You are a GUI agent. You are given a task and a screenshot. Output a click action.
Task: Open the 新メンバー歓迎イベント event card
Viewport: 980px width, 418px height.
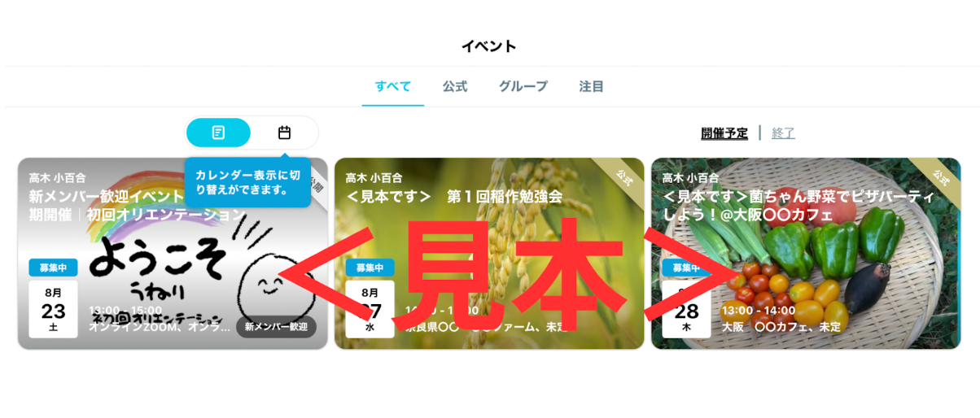coord(173,254)
